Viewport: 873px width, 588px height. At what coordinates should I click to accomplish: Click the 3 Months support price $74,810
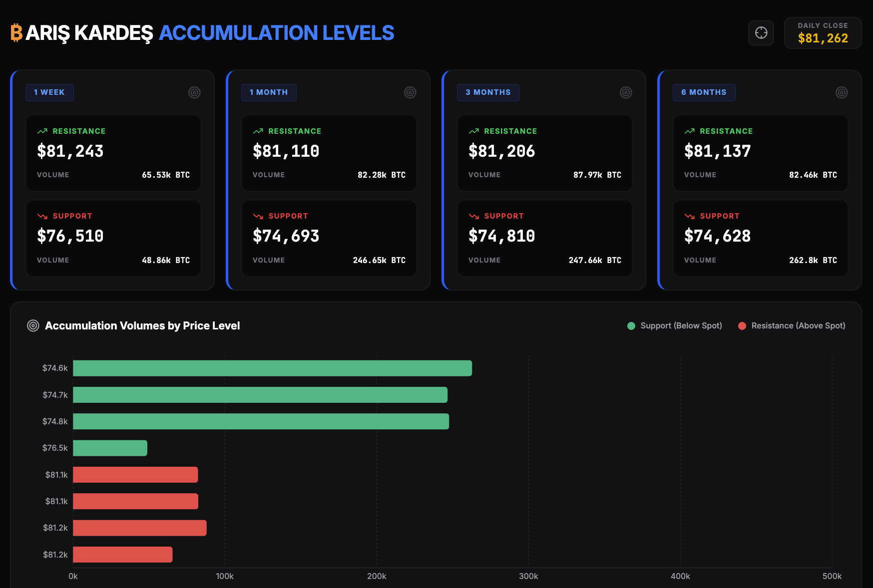point(502,236)
